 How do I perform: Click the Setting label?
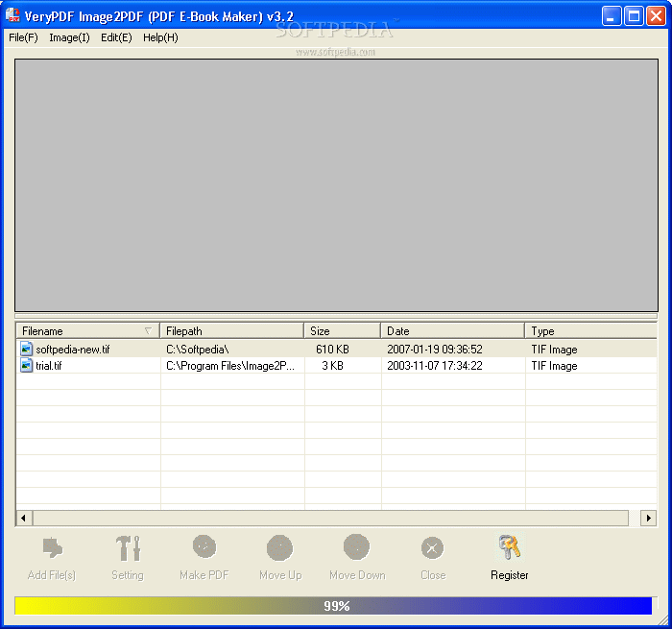128,575
